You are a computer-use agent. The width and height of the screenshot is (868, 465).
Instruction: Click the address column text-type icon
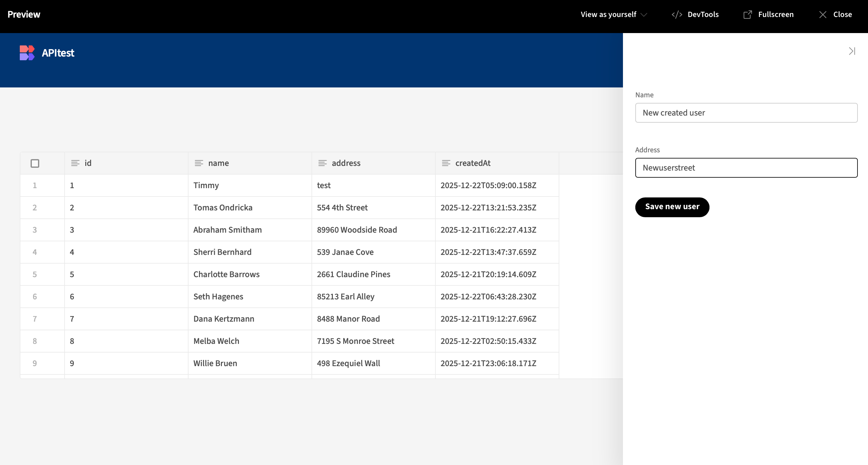pos(323,163)
